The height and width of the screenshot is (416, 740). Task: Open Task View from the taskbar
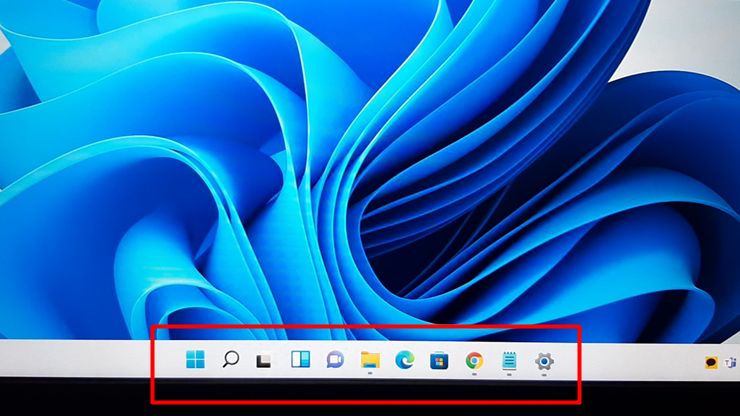tap(264, 361)
